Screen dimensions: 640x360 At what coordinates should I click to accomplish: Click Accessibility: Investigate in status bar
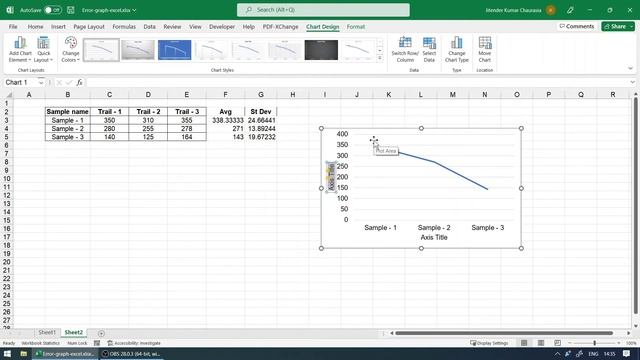pyautogui.click(x=134, y=343)
